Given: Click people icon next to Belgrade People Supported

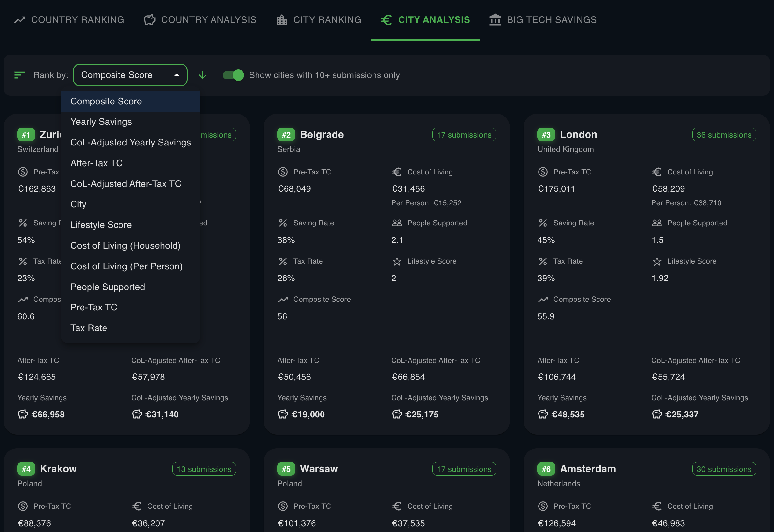Looking at the screenshot, I should tap(397, 223).
